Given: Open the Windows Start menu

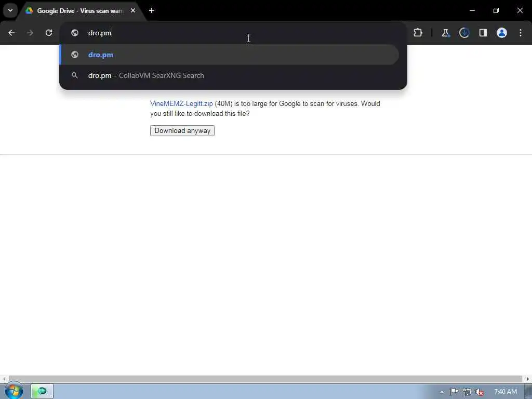Looking at the screenshot, I should [14, 391].
